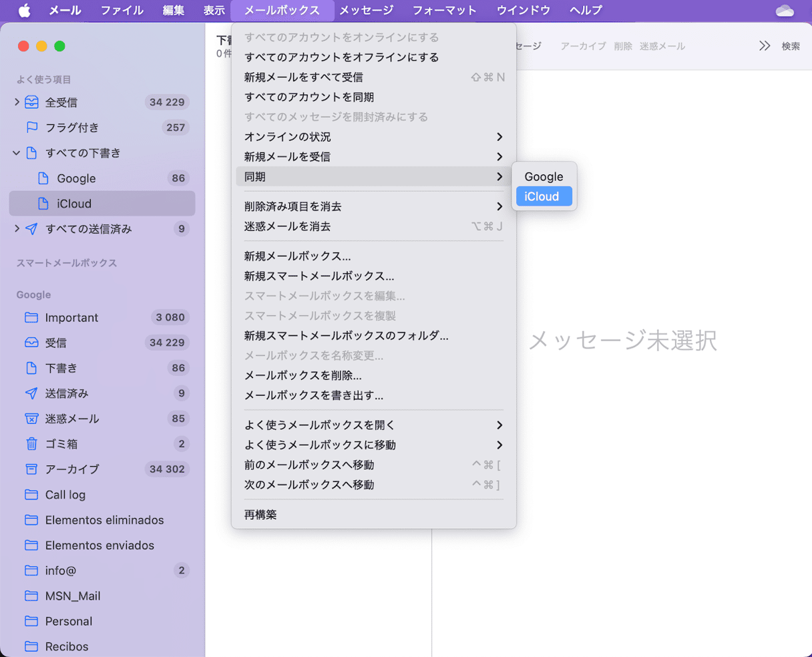Click the document icon beside 下書き
The image size is (812, 657).
tap(31, 368)
